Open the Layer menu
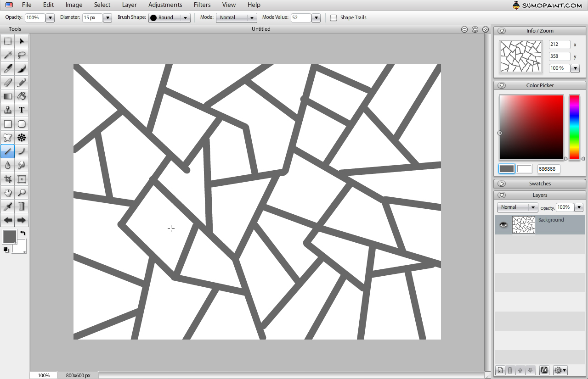The height and width of the screenshot is (379, 588). 129,5
